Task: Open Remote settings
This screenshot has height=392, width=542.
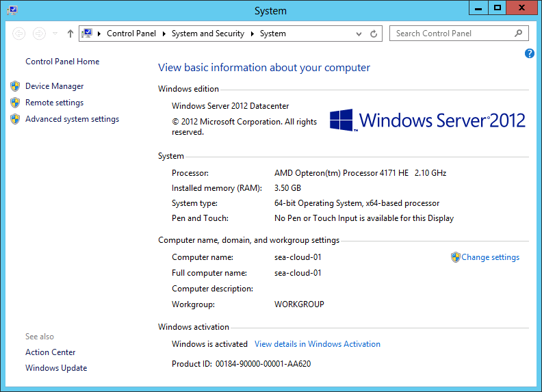Action: coord(54,103)
